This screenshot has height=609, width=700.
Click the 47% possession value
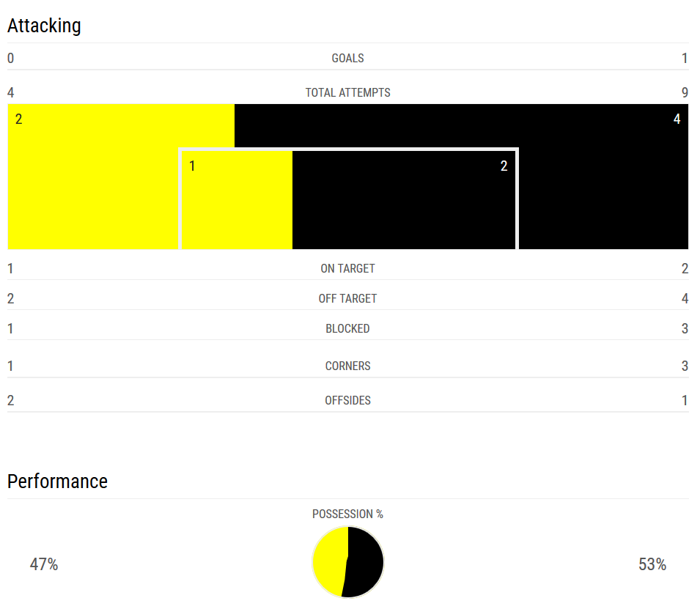click(44, 564)
